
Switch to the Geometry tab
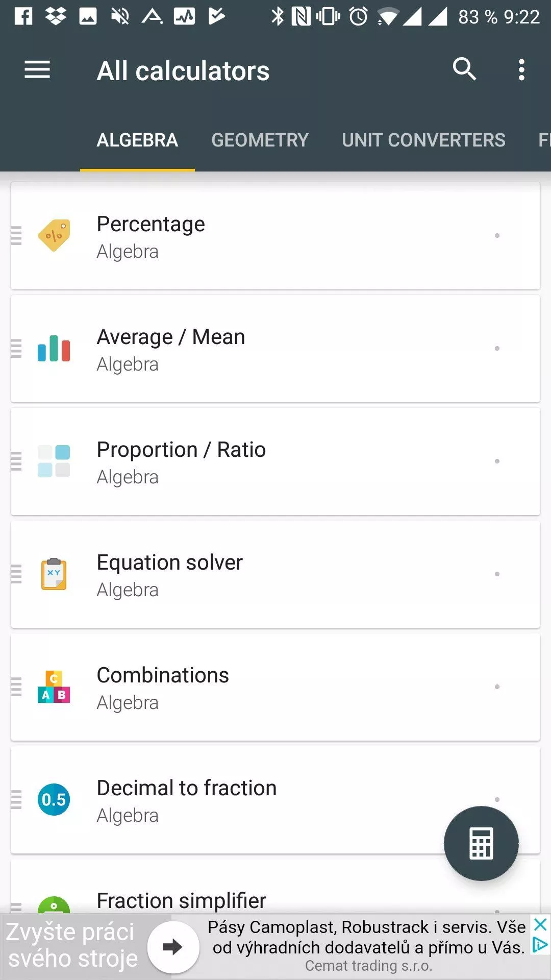pos(260,140)
